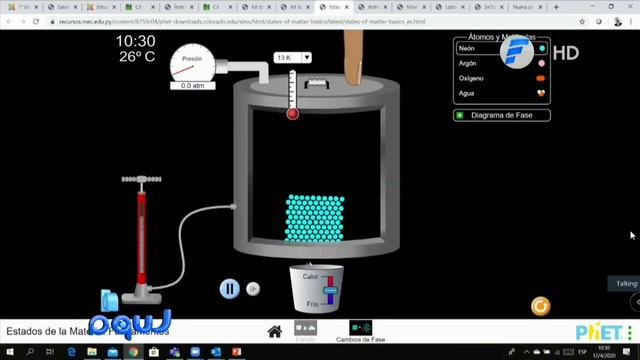
Task: Pause the simulation with the blue pause button
Action: pos(229,289)
